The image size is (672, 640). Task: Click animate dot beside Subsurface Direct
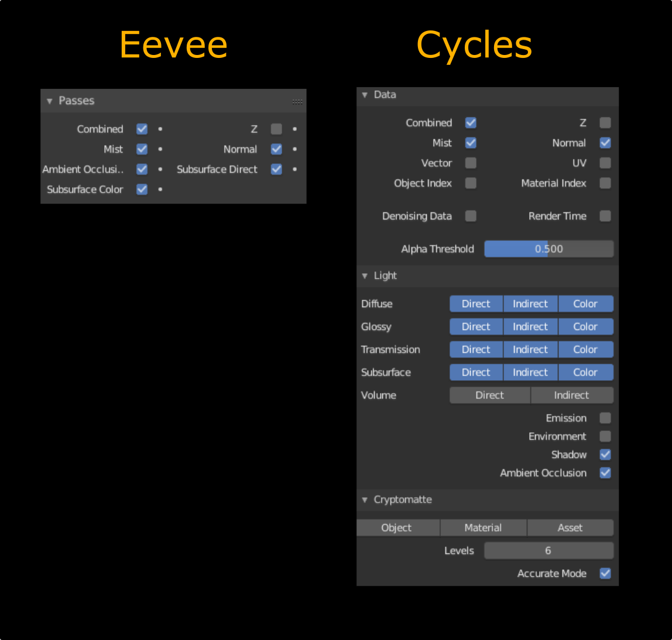point(295,169)
